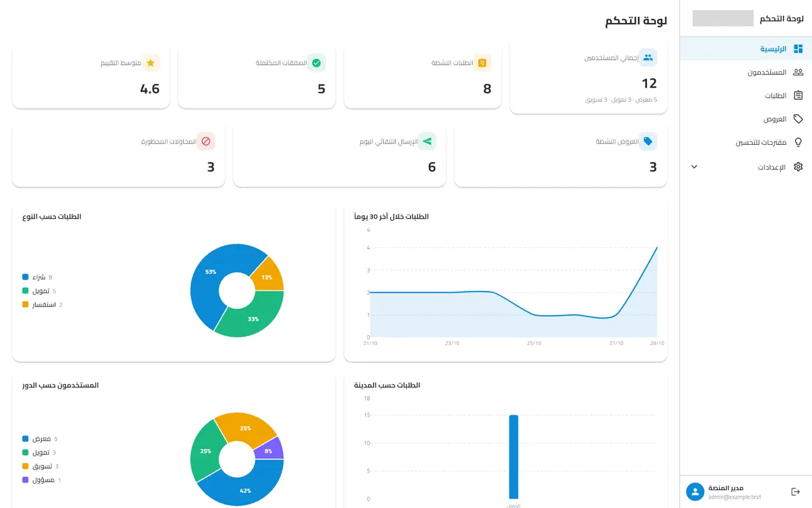Image resolution: width=812 pixels, height=508 pixels.
Task: Open the الطلبات sidebar menu item
Action: [746, 96]
